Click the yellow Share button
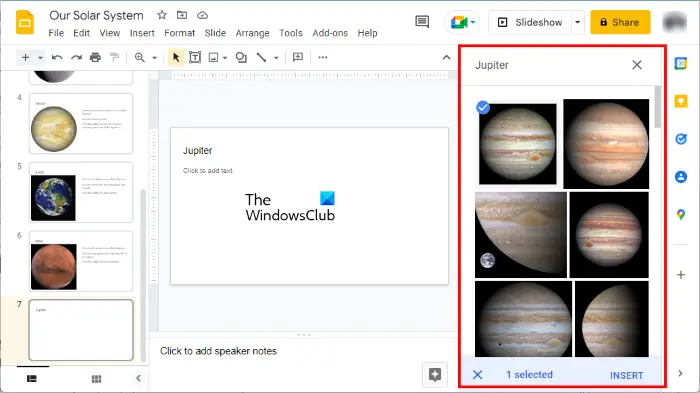The image size is (700, 393). [x=620, y=22]
